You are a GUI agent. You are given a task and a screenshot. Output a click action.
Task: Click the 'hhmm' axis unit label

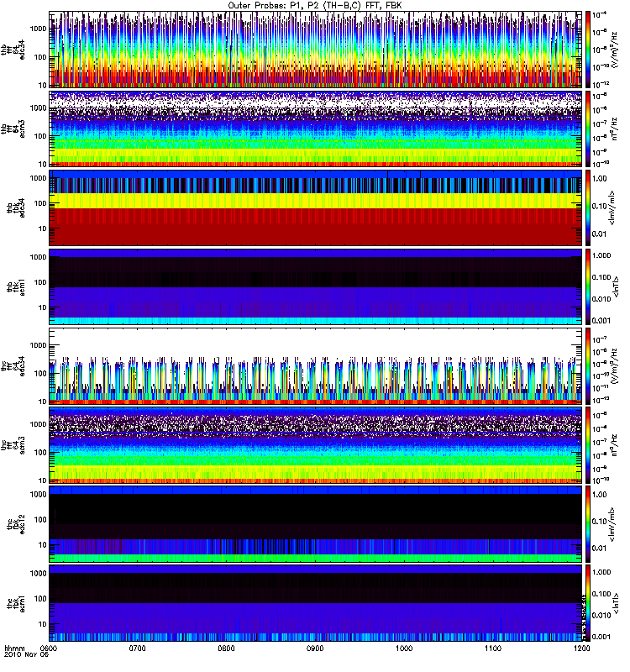(x=15, y=648)
